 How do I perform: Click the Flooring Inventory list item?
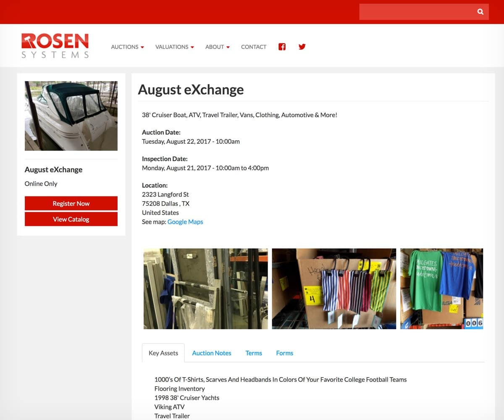180,388
